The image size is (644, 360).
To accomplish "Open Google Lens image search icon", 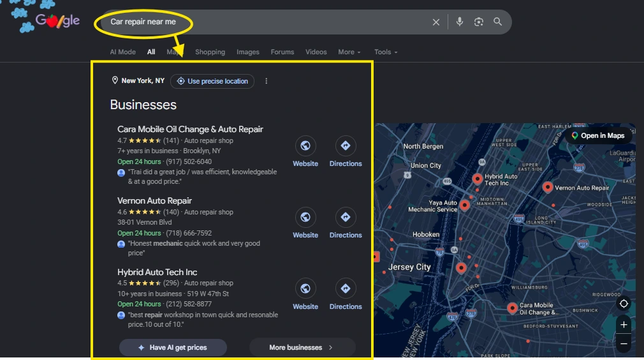I will (478, 22).
